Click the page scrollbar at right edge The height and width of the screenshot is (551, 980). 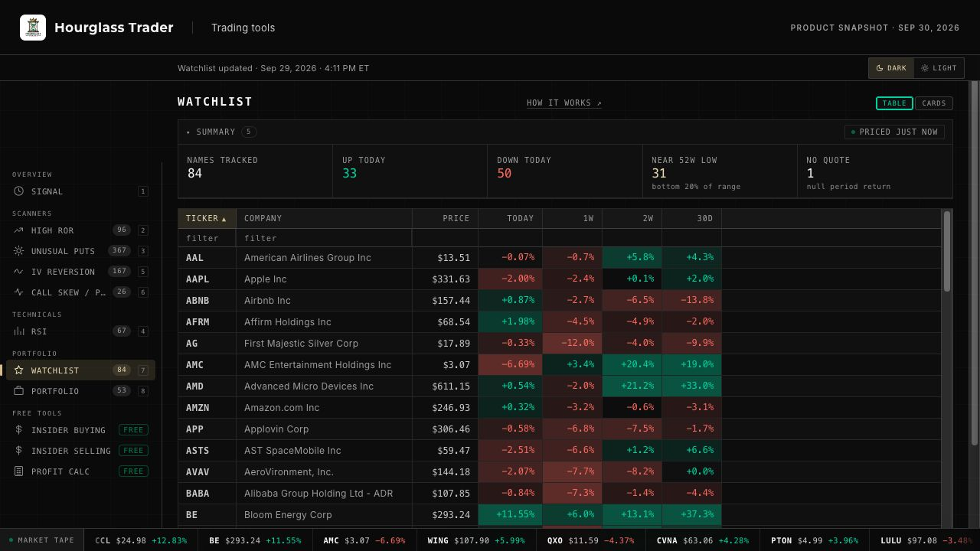point(975,262)
